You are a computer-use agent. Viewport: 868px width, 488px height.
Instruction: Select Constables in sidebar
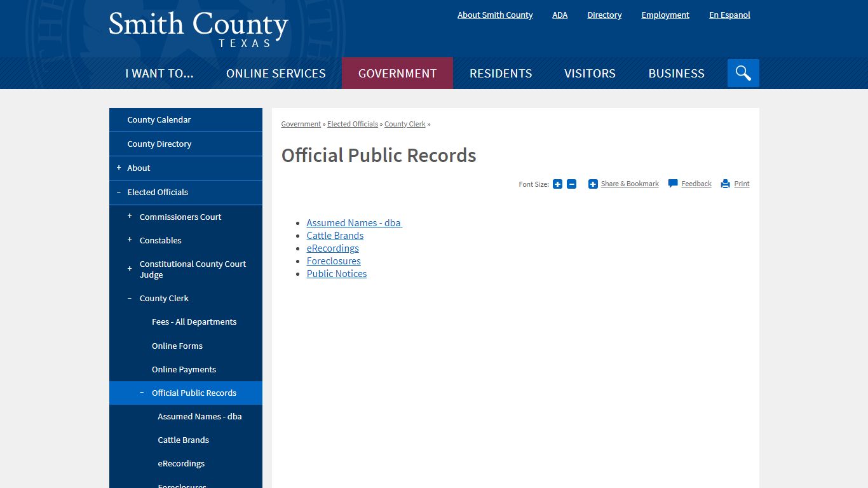pos(160,240)
